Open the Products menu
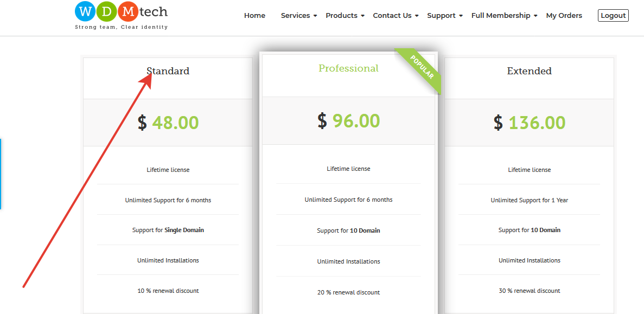Viewport: 644px width, 314px height. [341, 16]
